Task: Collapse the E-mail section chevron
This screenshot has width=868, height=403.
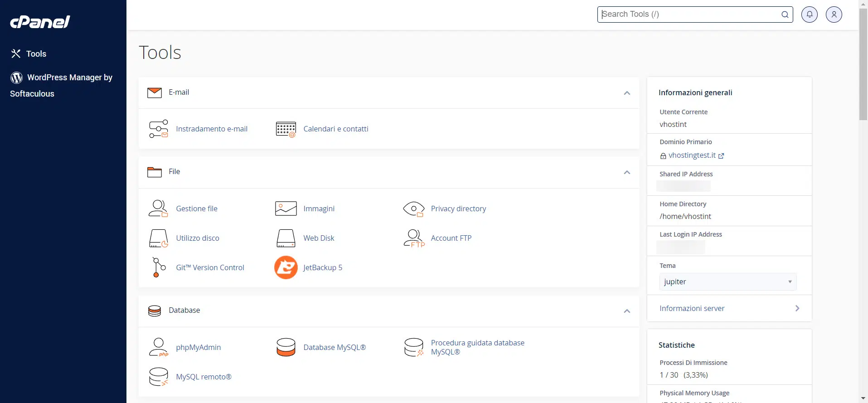Action: (x=627, y=93)
